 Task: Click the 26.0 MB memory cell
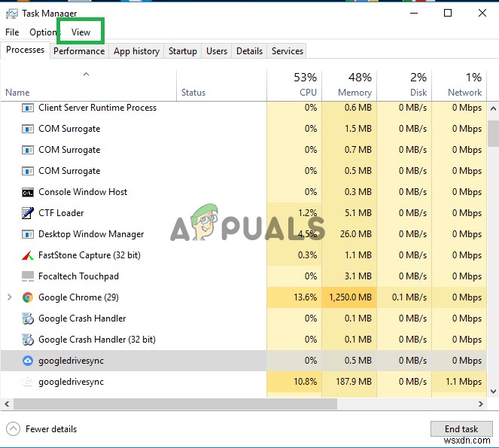point(349,234)
